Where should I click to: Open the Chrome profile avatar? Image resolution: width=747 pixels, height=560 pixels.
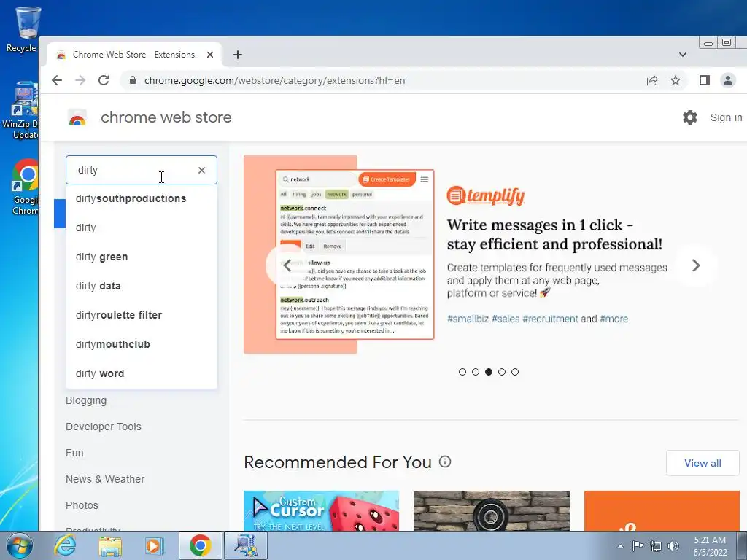[728, 80]
